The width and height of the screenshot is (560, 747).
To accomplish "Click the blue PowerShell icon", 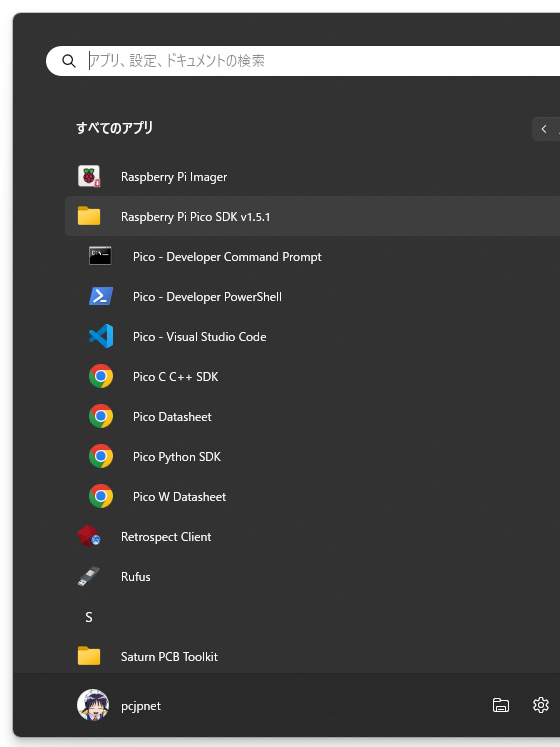I will pos(101,296).
